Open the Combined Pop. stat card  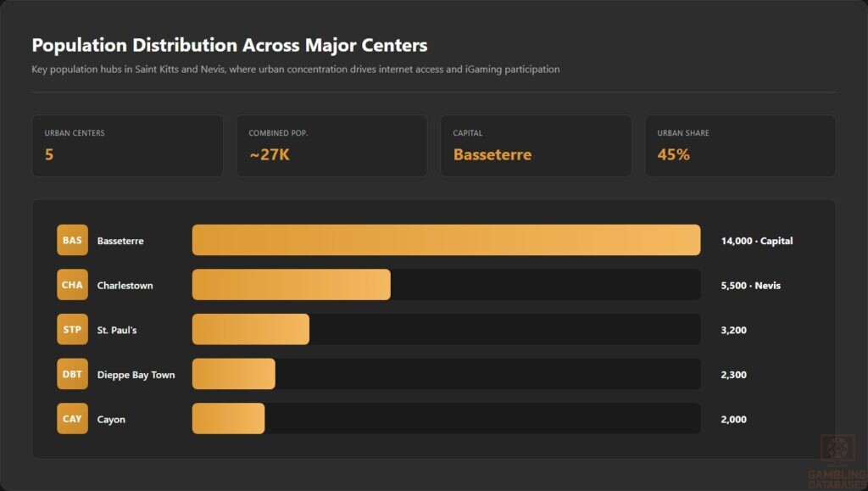(x=332, y=146)
